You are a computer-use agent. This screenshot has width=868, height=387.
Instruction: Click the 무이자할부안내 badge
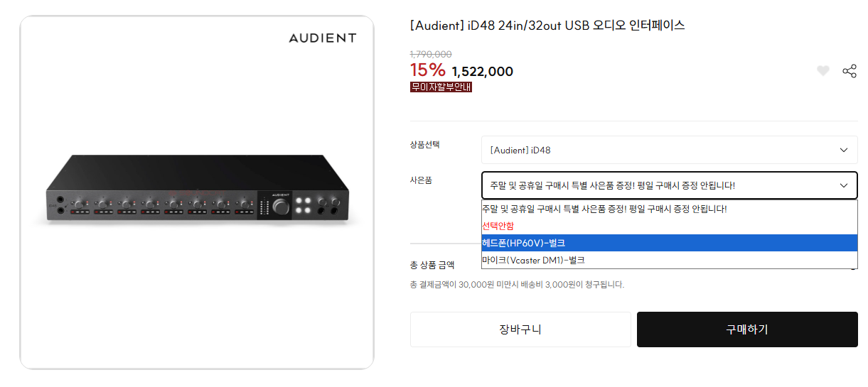coord(441,87)
